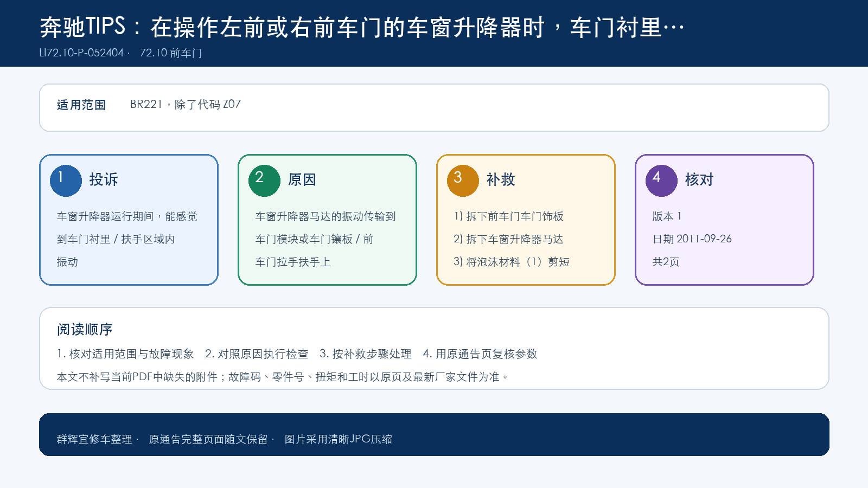The image size is (868, 488).
Task: Click the 补救 card heading
Action: (501, 179)
